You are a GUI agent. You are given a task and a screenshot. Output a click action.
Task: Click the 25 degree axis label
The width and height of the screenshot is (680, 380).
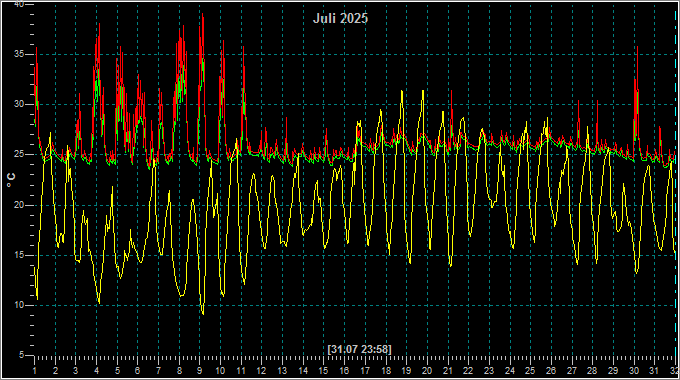19,154
